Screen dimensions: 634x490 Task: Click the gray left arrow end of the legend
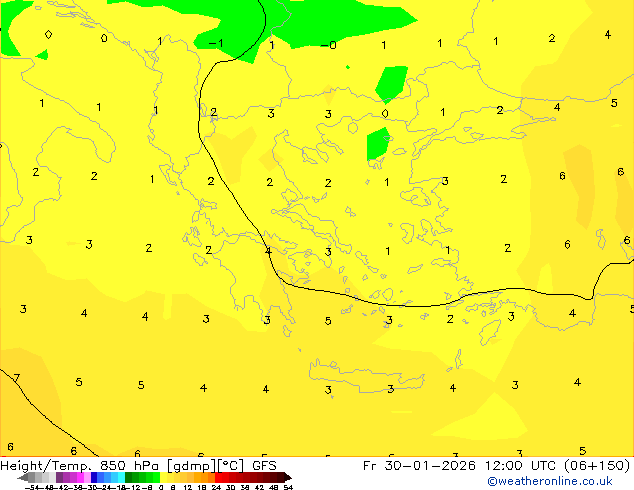pyautogui.click(x=23, y=478)
